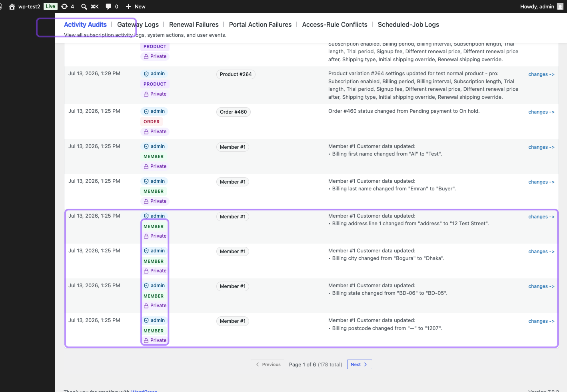Open changes link for last name change row
567x392 pixels.
tap(541, 182)
